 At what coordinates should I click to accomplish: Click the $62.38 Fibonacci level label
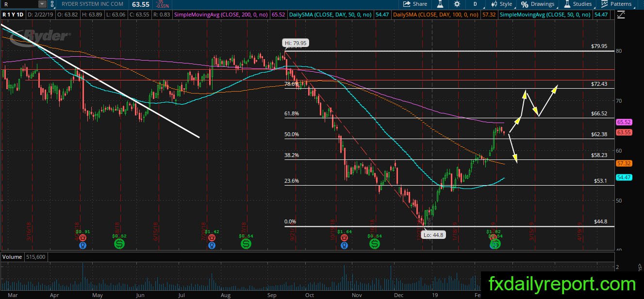(x=599, y=134)
